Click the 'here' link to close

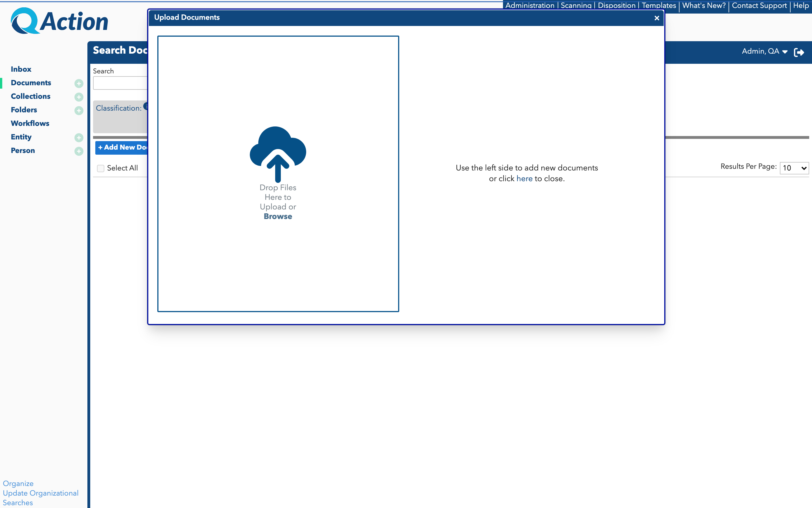524,179
